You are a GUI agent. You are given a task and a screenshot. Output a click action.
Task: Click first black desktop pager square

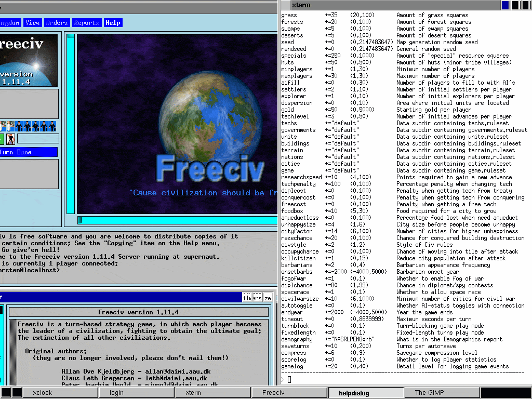click(x=5, y=393)
